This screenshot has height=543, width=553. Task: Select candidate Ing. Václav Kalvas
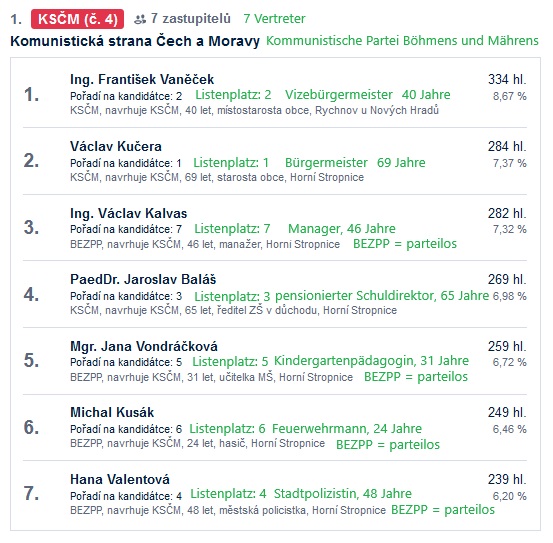128,213
